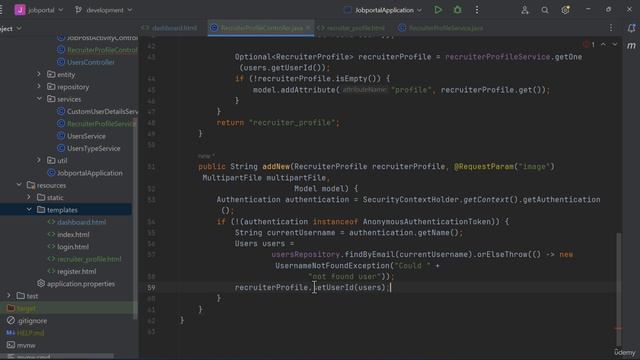640x360 pixels.
Task: Open index.html in templates
Action: pyautogui.click(x=68, y=234)
